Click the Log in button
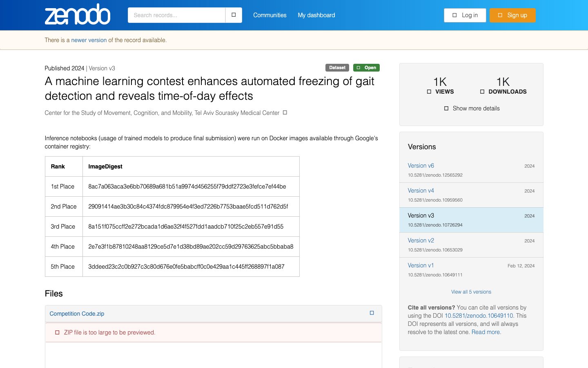This screenshot has width=588, height=368. (x=465, y=15)
